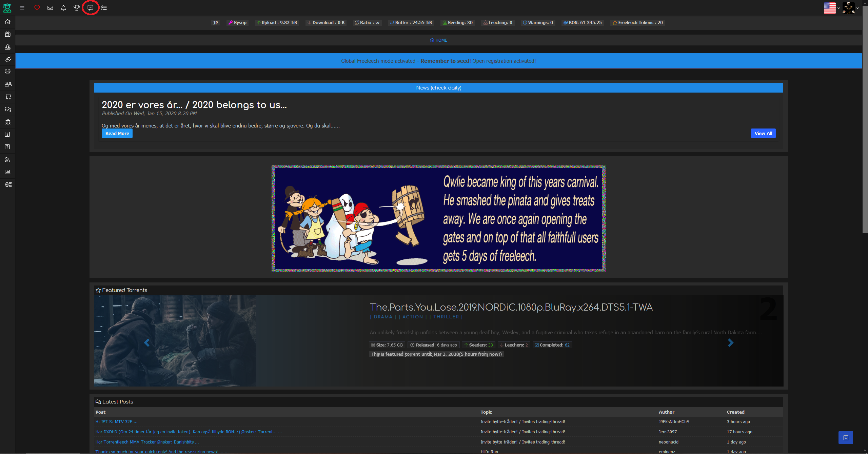Open The.Parts.You.Lose featured torrent title

[511, 307]
